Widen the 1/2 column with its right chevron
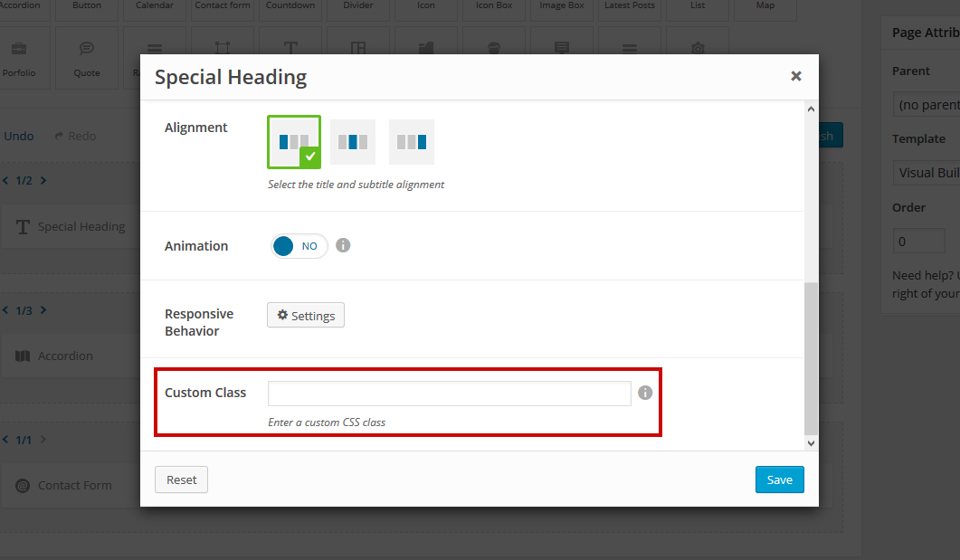The width and height of the screenshot is (960, 560). (x=43, y=181)
